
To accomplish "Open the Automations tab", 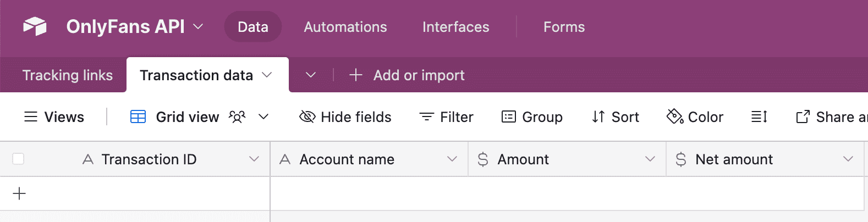I will click(345, 27).
